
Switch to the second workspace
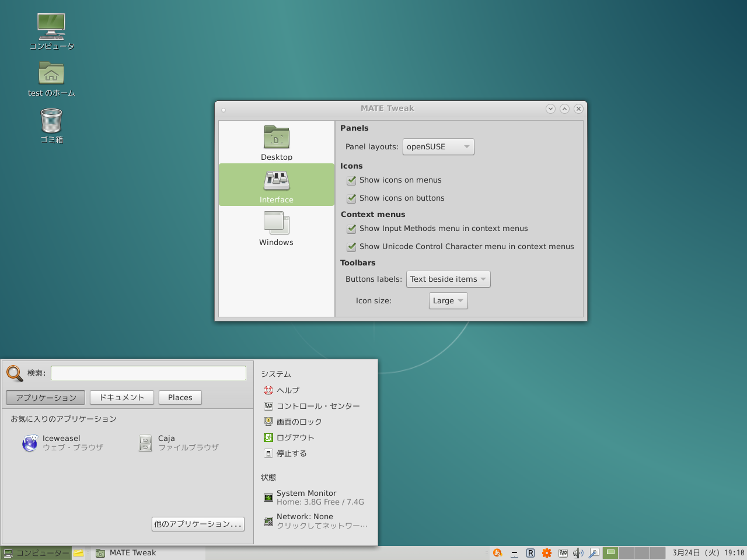click(x=626, y=553)
